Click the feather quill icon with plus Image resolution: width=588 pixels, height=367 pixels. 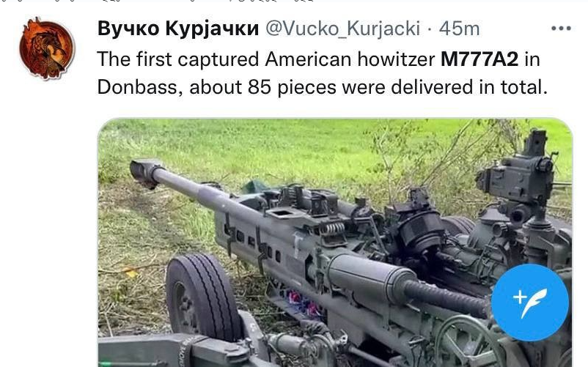tap(530, 303)
